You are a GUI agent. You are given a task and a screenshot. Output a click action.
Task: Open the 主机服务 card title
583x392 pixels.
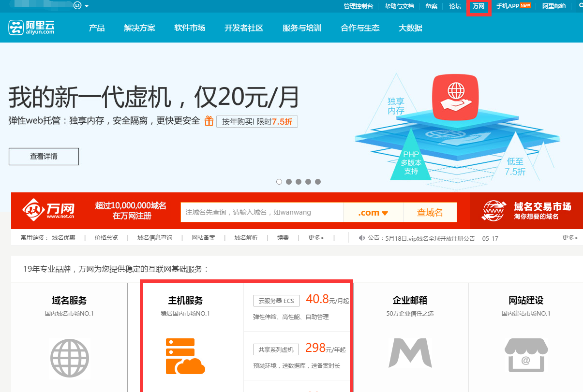tap(185, 300)
